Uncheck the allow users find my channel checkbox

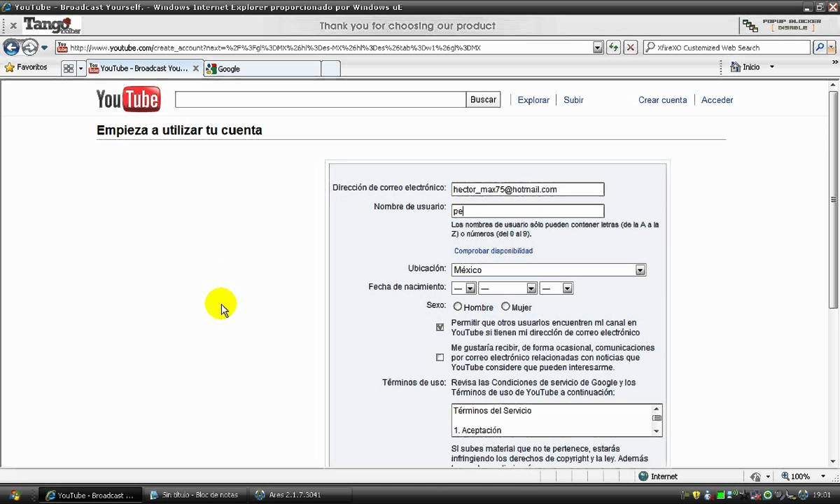440,327
